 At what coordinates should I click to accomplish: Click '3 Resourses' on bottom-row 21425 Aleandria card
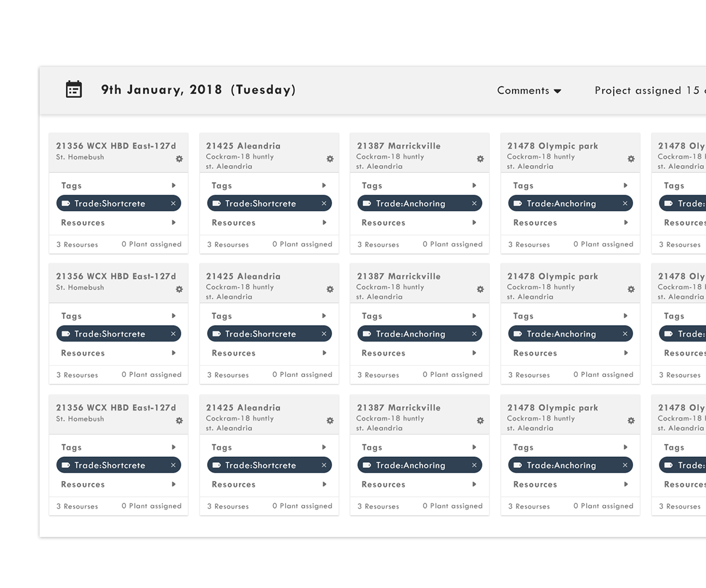(x=228, y=506)
